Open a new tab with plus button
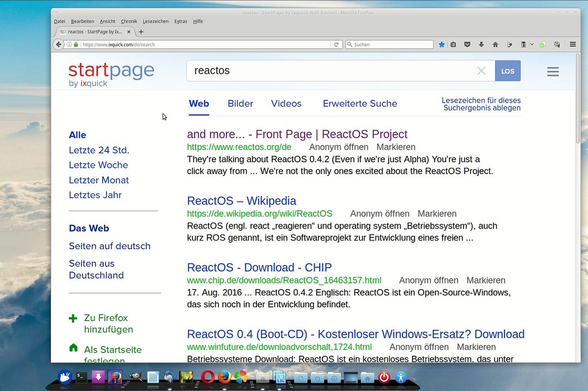 [x=141, y=32]
